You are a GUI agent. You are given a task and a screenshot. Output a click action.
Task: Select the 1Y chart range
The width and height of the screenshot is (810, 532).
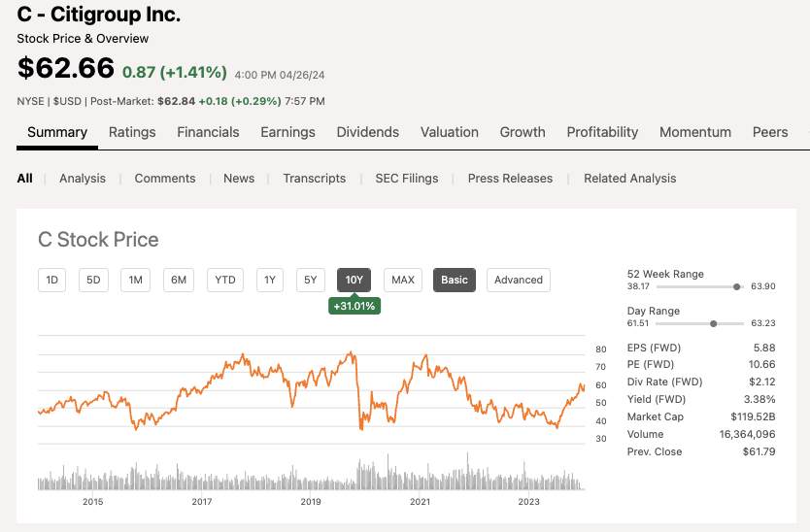tap(270, 280)
